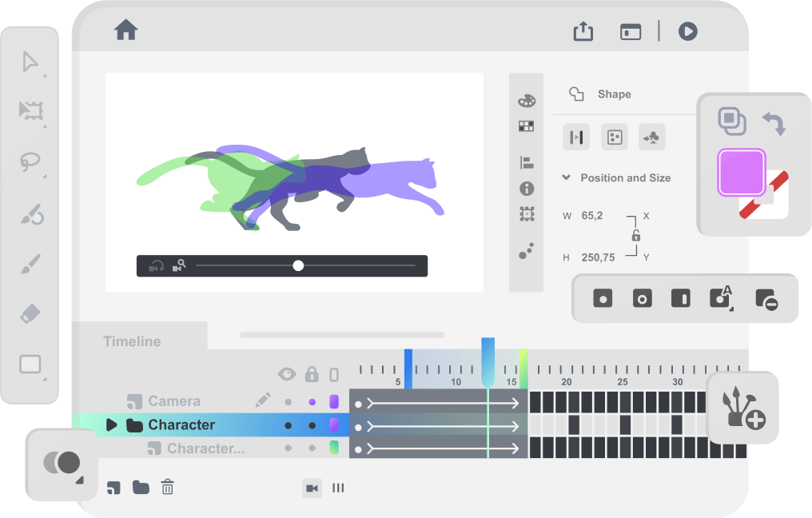
Task: Select the Eraser tool
Action: [30, 313]
